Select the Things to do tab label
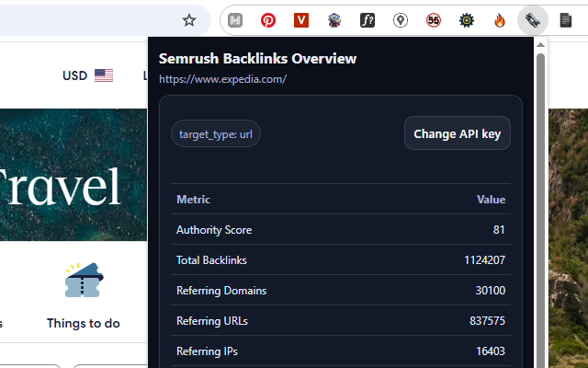The image size is (588, 368). tap(84, 323)
